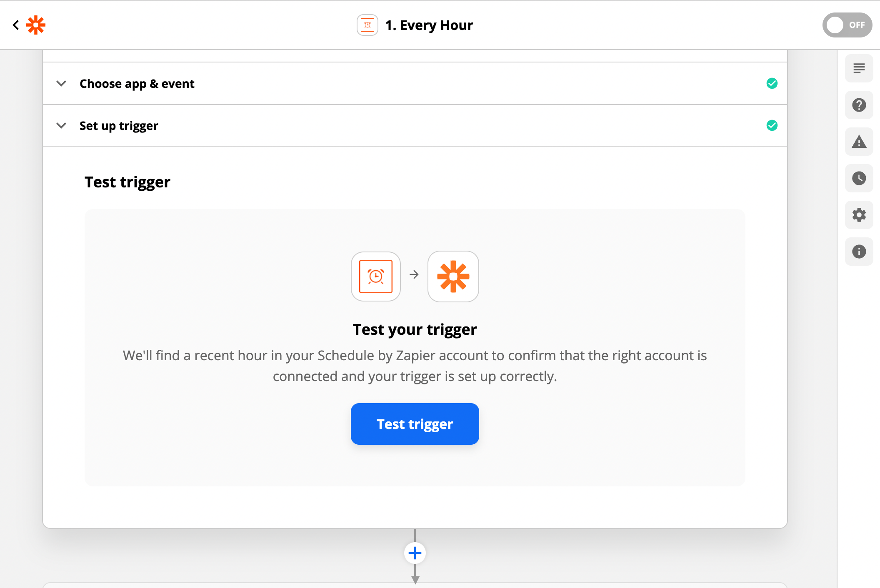The height and width of the screenshot is (588, 880).
Task: Click the alarm clock icon next to Every Hour
Action: [x=367, y=25]
